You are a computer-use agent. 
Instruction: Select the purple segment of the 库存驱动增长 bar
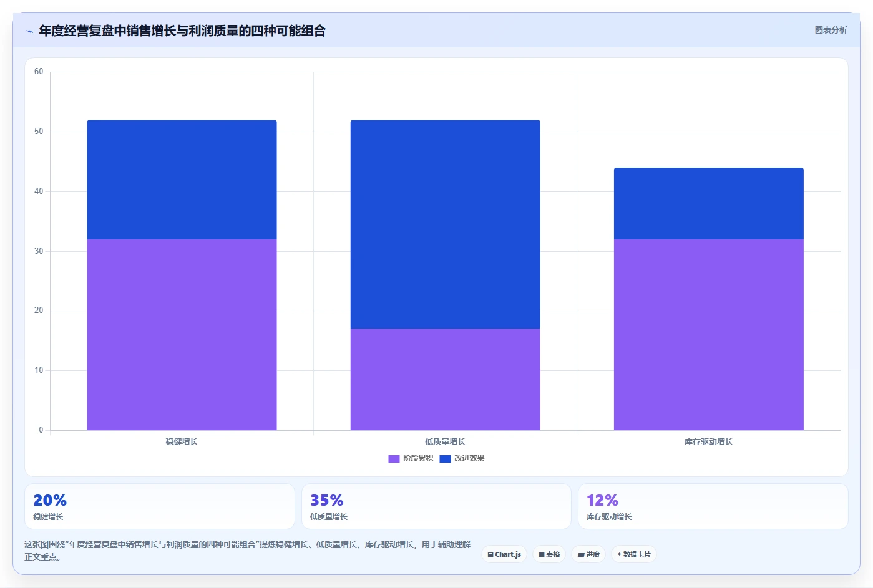pyautogui.click(x=708, y=335)
